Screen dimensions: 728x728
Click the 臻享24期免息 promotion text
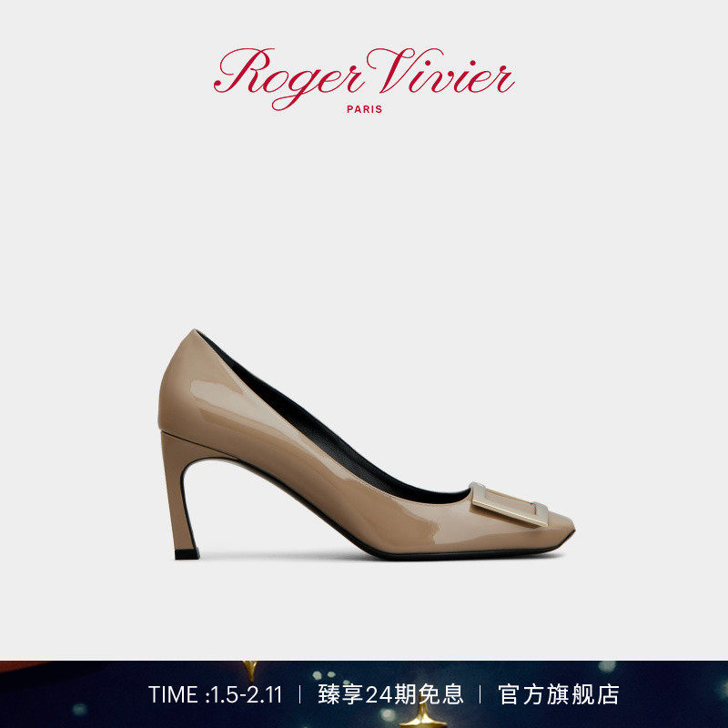point(390,694)
